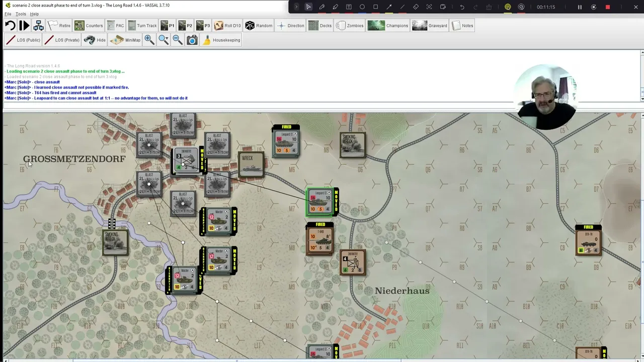This screenshot has height=362, width=644.
Task: Click the Undo last move arrow icon
Action: click(10, 26)
